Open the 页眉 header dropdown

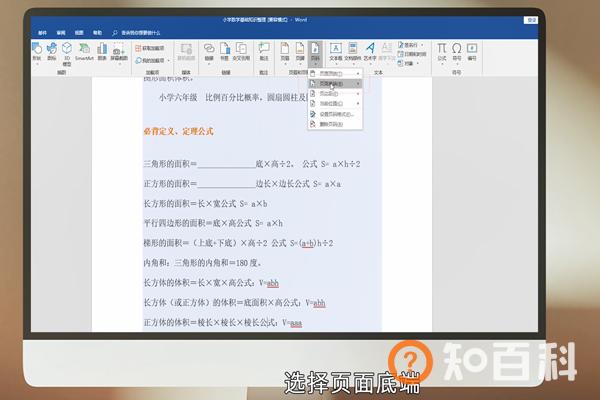285,53
